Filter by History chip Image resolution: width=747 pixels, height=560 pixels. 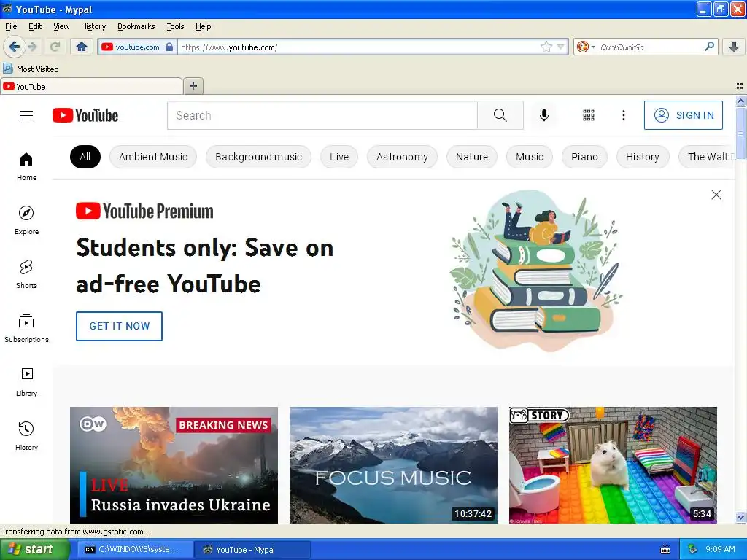coord(642,157)
